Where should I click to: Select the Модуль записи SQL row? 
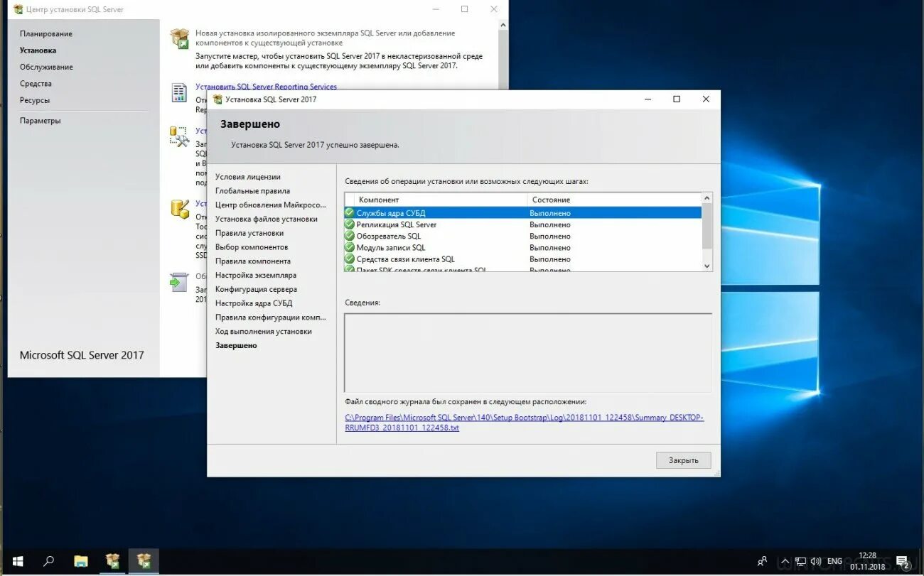(523, 247)
